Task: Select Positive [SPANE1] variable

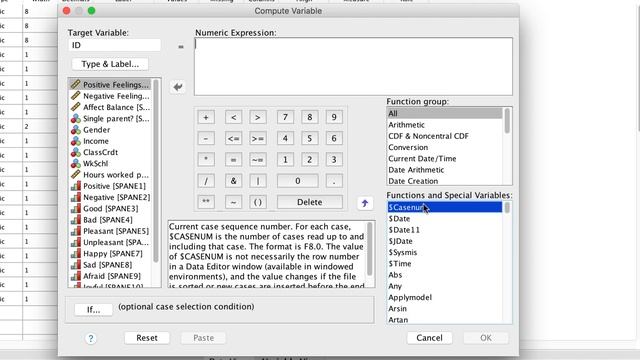Action: point(109,186)
